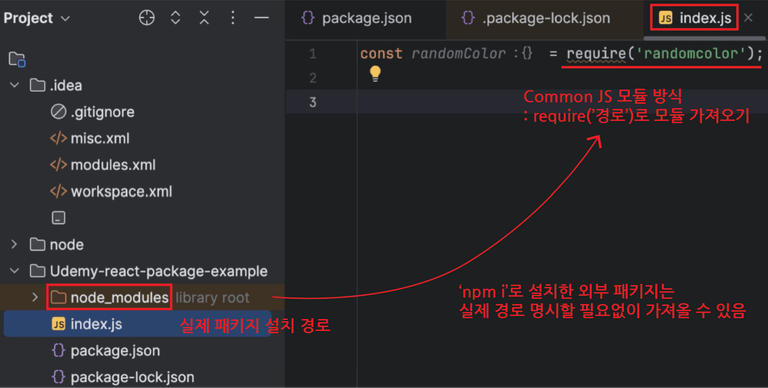Click the Collapse All icon in Project toolbar
This screenshot has height=388, width=768.
(204, 18)
